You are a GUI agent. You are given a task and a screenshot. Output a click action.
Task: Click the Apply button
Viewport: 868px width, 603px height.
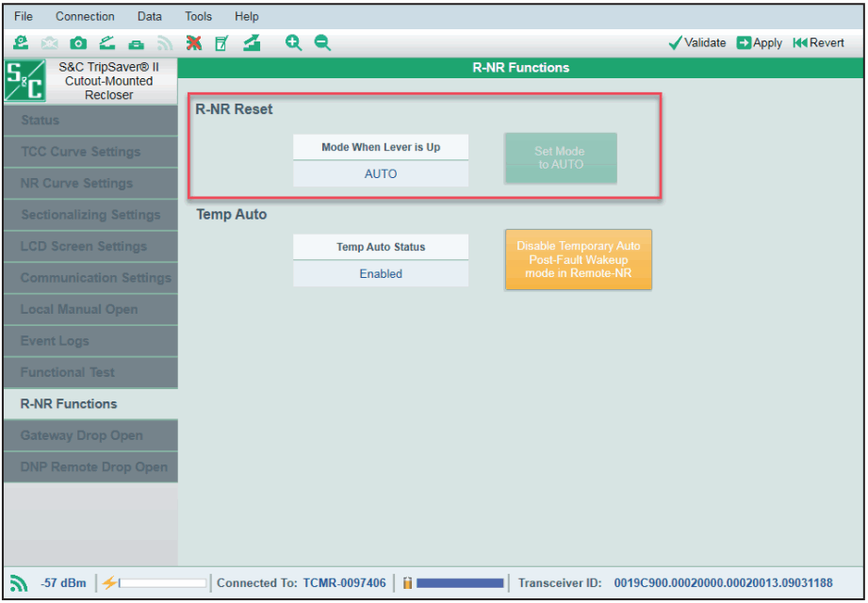(x=759, y=42)
